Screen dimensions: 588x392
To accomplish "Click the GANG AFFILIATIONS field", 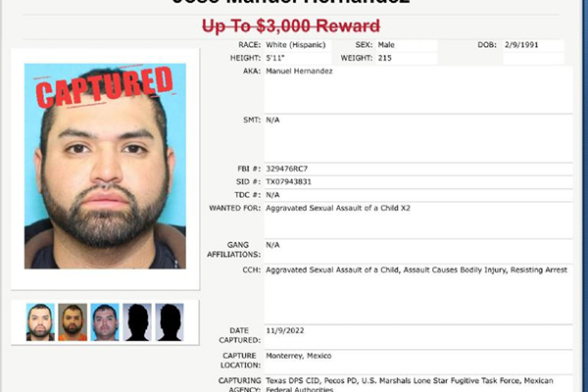I will (x=418, y=251).
